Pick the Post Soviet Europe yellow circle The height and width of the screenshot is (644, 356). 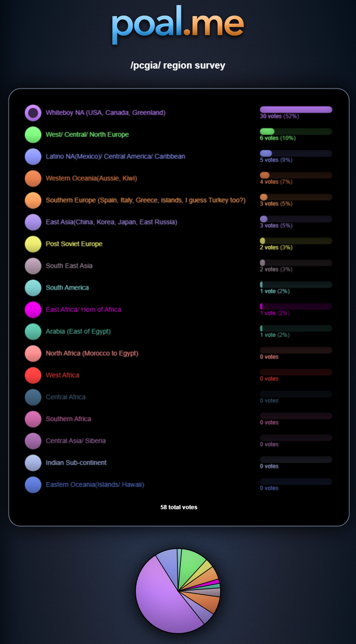pyautogui.click(x=33, y=244)
